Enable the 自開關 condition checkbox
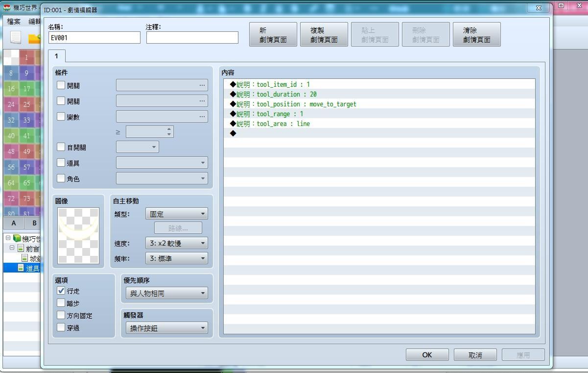Image resolution: width=588 pixels, height=373 pixels. click(x=61, y=147)
